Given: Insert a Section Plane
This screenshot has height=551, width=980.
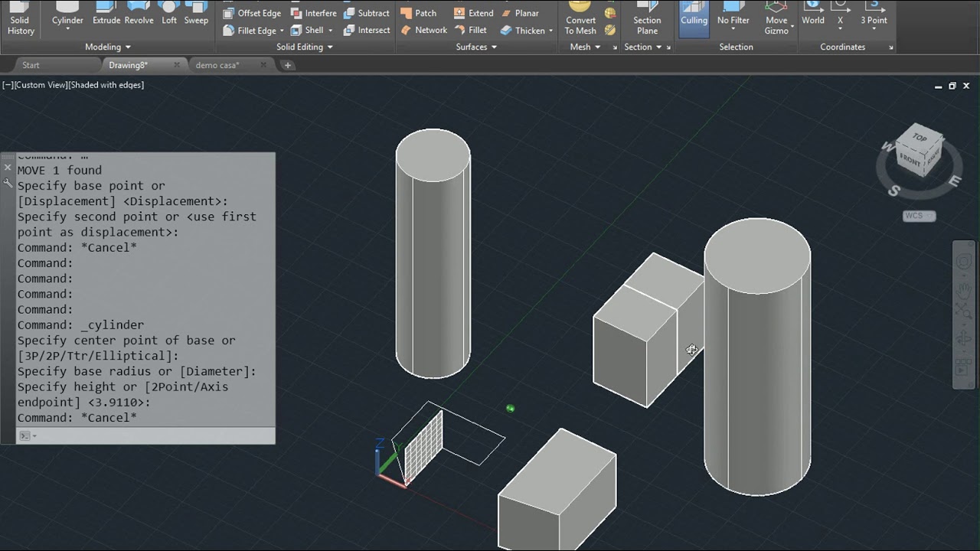Looking at the screenshot, I should coord(647,18).
